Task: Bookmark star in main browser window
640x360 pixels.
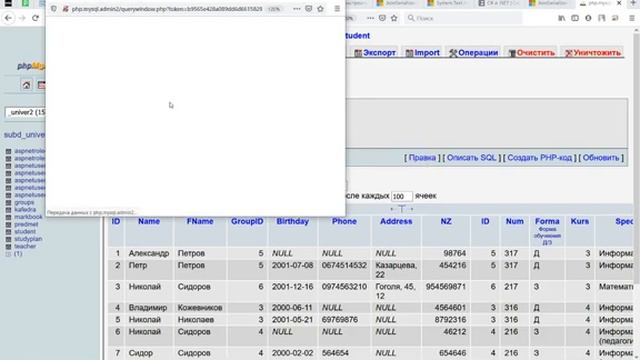Action: coord(394,18)
